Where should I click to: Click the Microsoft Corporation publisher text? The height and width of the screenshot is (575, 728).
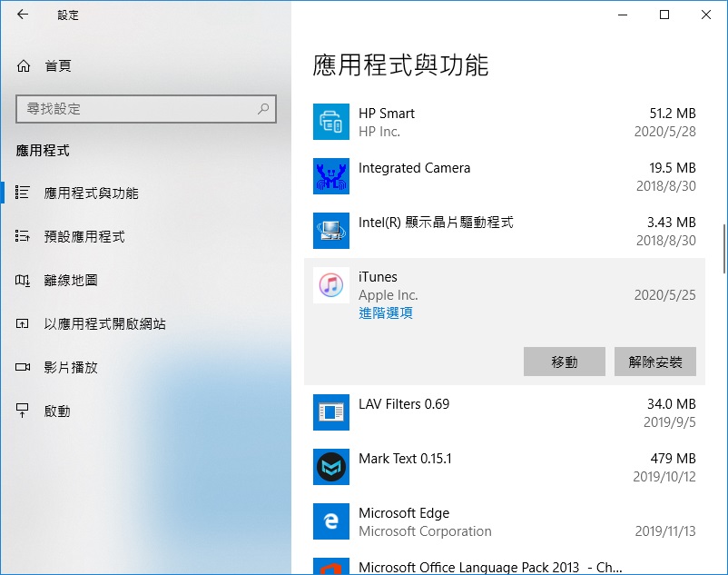click(x=425, y=531)
